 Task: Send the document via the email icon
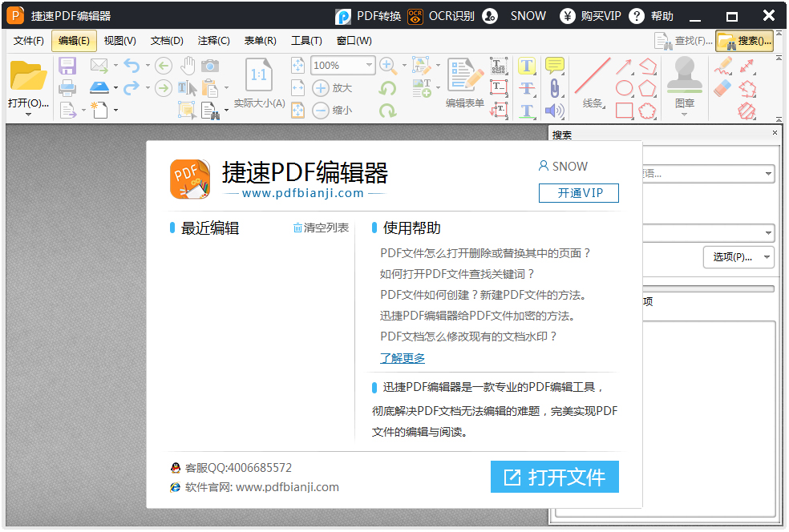99,66
